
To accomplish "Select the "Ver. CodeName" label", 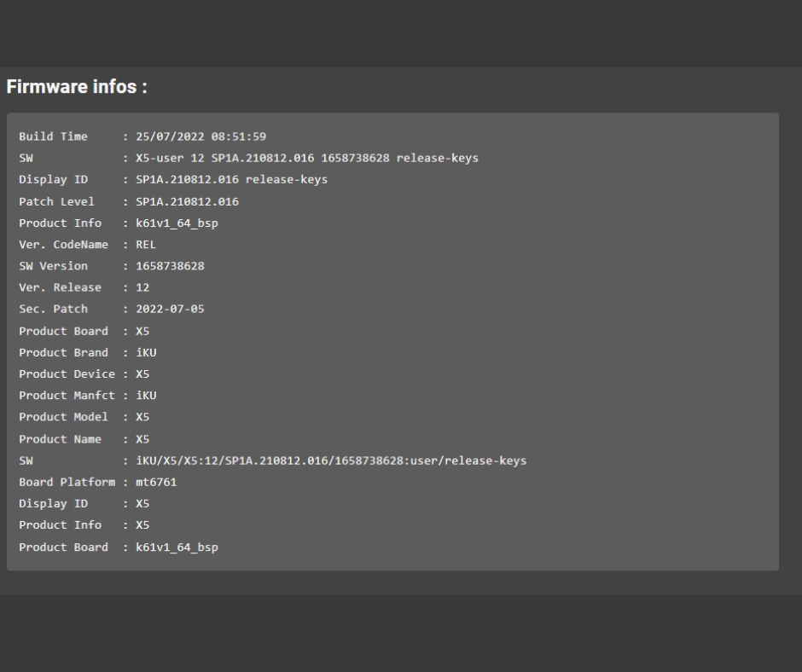I will [63, 245].
